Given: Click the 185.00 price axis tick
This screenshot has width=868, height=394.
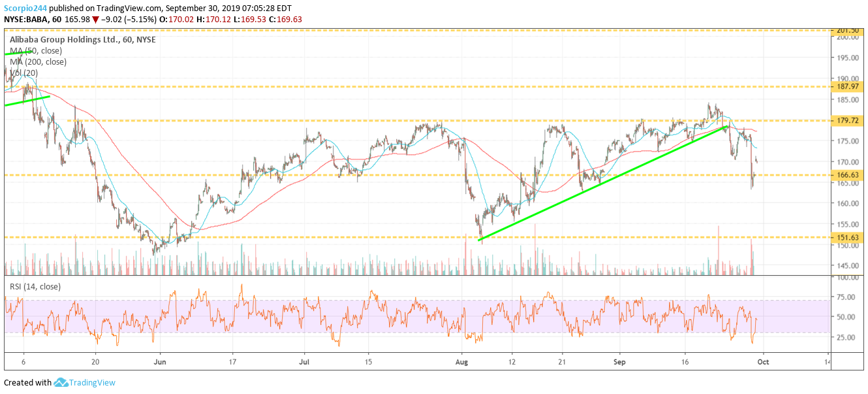Looking at the screenshot, I should pos(847,99).
